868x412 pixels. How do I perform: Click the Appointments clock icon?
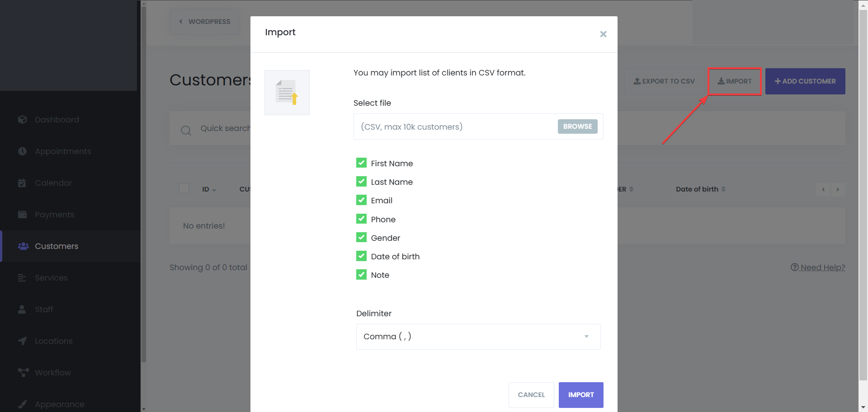tap(22, 151)
